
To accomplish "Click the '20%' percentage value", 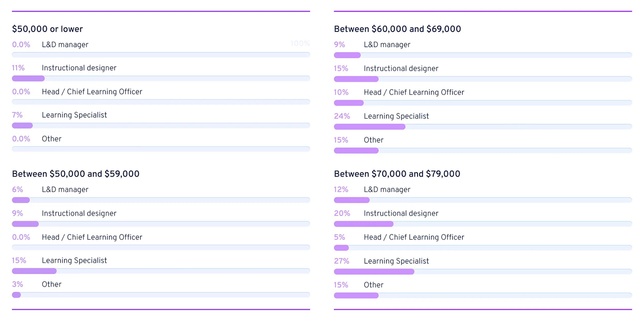I will (342, 213).
